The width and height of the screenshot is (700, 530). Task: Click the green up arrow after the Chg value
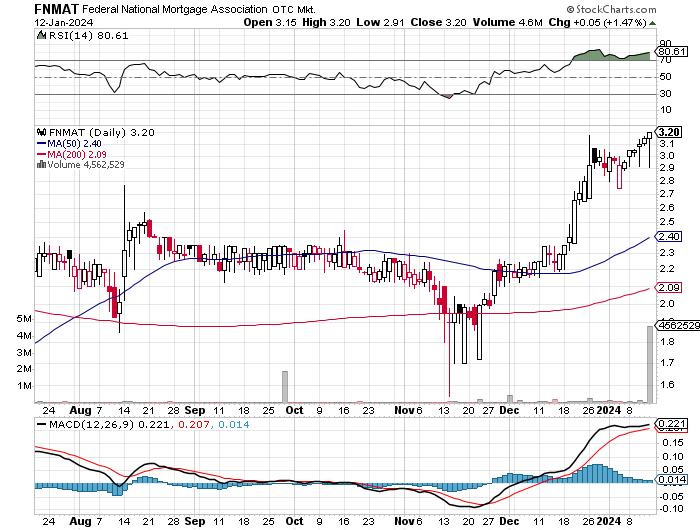click(x=652, y=23)
